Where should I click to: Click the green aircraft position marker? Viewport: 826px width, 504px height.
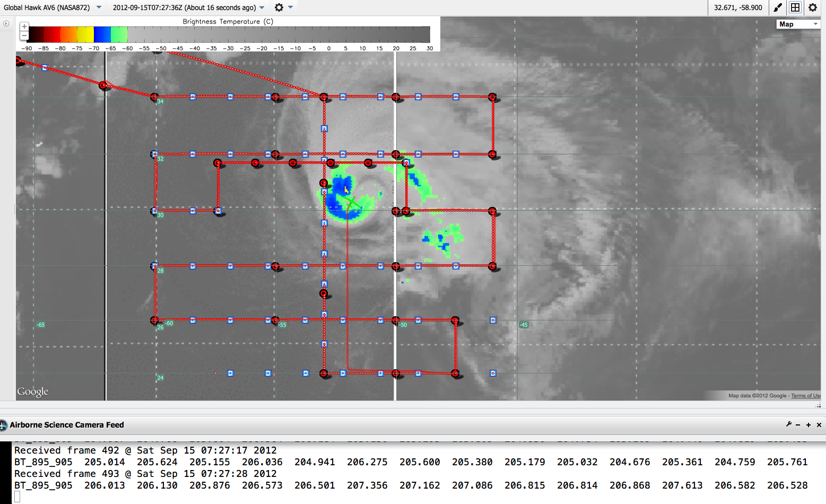point(351,203)
